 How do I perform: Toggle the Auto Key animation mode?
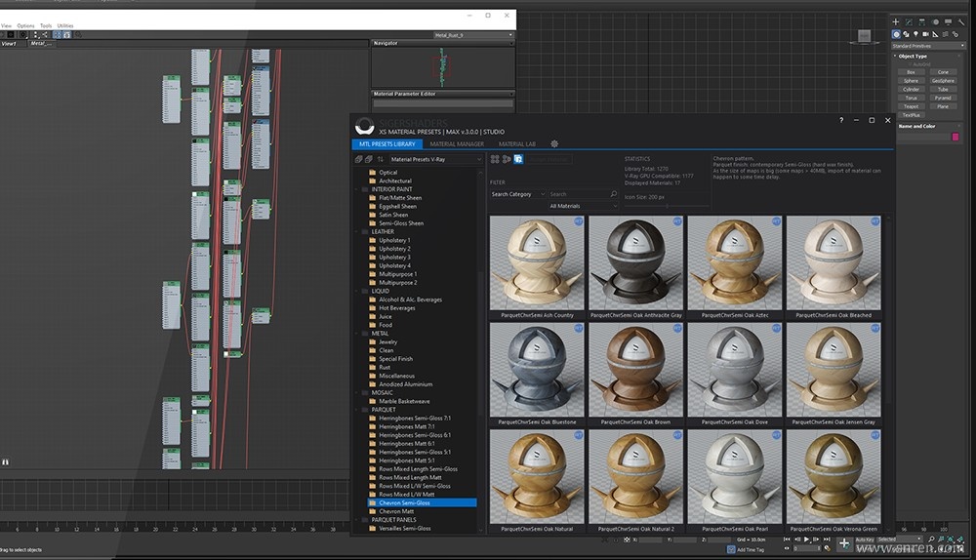(x=864, y=539)
